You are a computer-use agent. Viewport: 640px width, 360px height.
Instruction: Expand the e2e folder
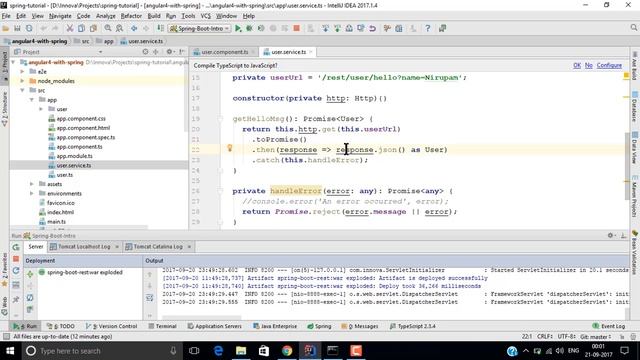(x=22, y=72)
